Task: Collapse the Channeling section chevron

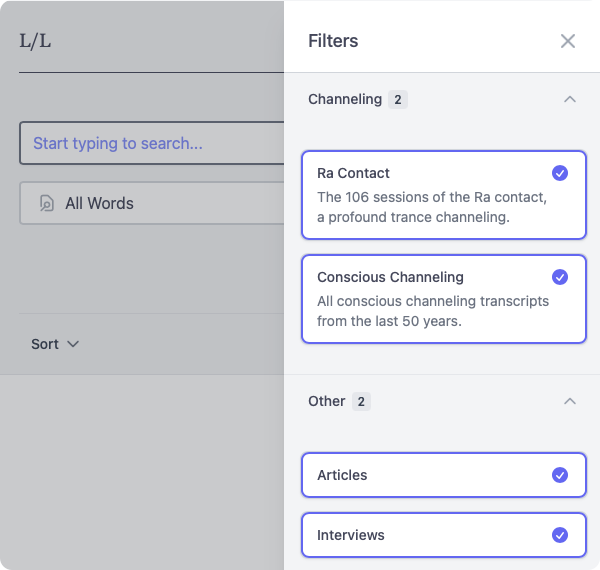Action: pos(570,100)
